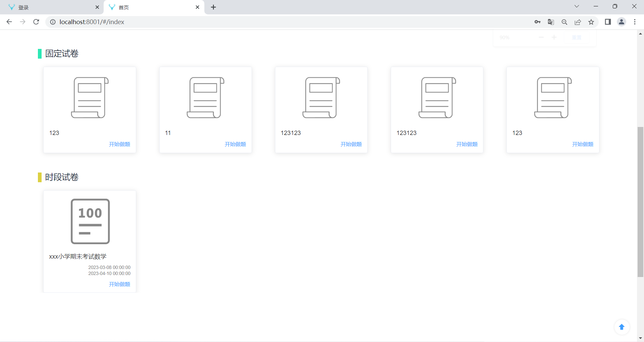Bookmark this page with the star
This screenshot has height=342, width=644.
[x=591, y=22]
